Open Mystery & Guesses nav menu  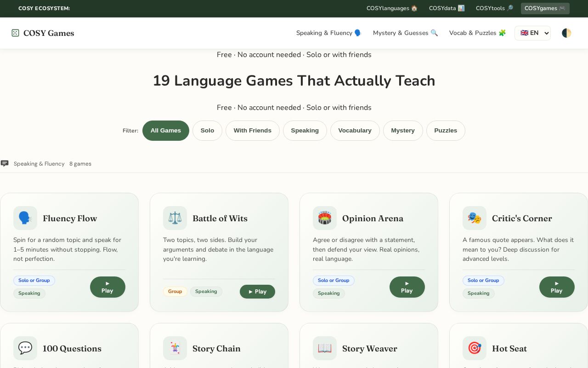tap(406, 33)
